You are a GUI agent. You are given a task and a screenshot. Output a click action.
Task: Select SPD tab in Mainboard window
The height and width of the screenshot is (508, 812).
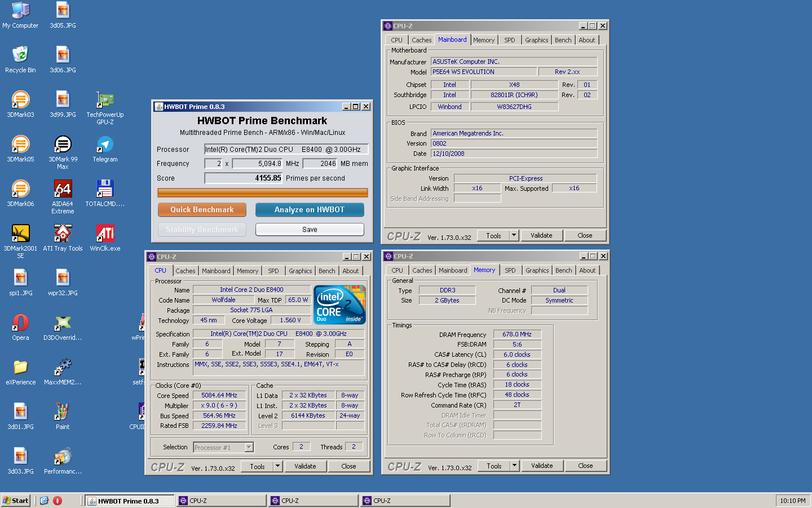point(510,40)
